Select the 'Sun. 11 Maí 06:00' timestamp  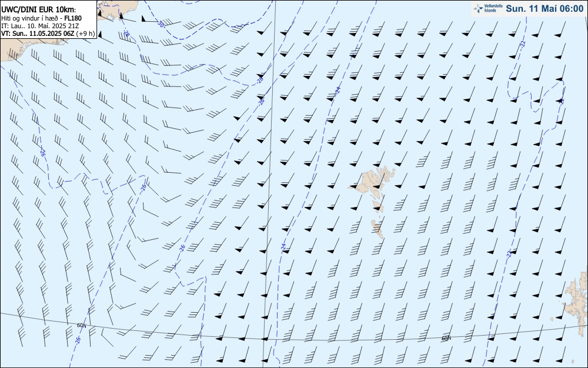tap(545, 9)
